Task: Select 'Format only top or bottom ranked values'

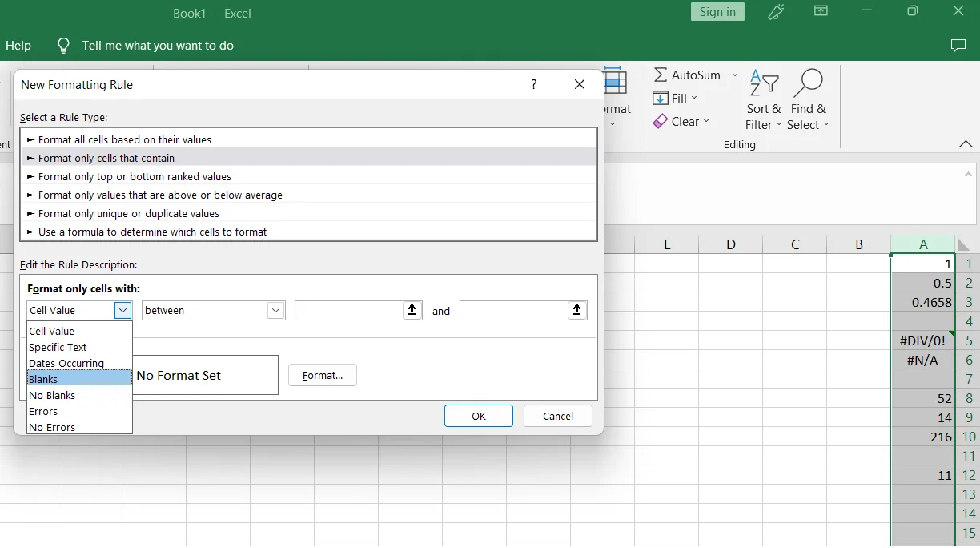Action: pos(309,176)
